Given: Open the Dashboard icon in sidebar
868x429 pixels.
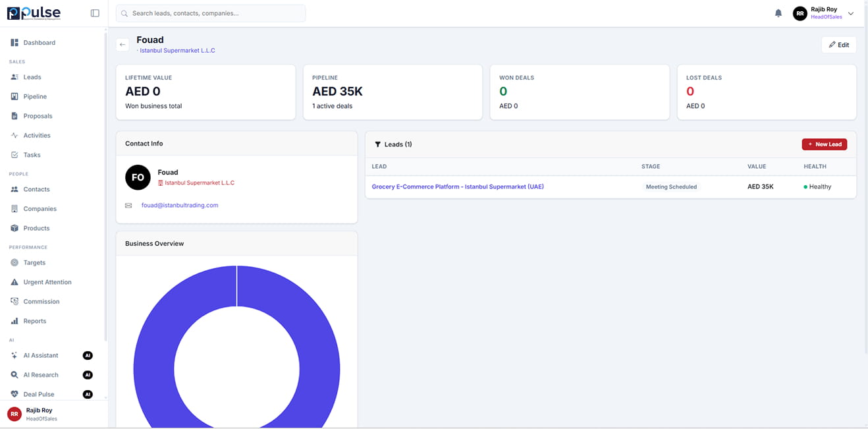Looking at the screenshot, I should click(14, 43).
